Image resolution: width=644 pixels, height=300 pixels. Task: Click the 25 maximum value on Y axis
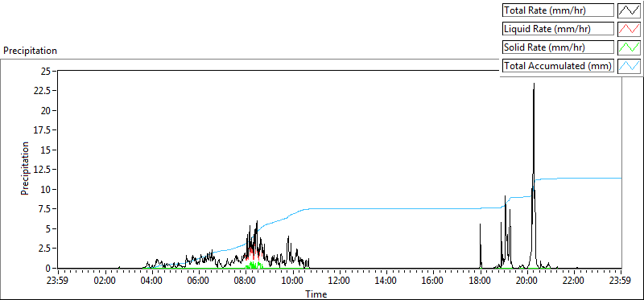(x=46, y=72)
